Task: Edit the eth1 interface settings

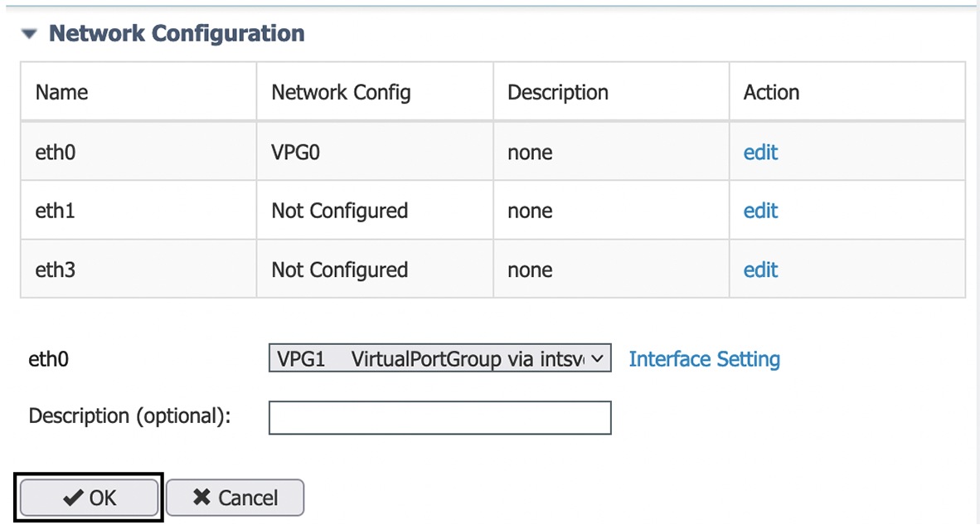Action: (x=759, y=211)
